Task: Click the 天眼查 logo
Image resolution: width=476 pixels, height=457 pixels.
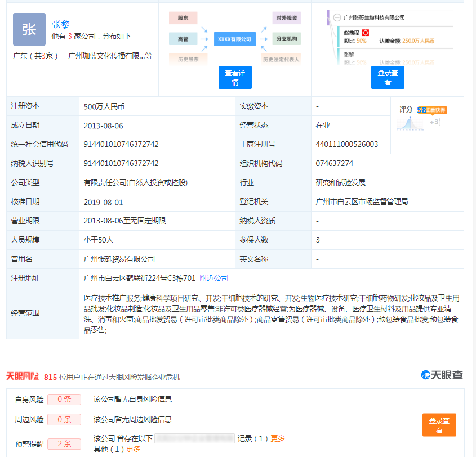Action: (442, 375)
